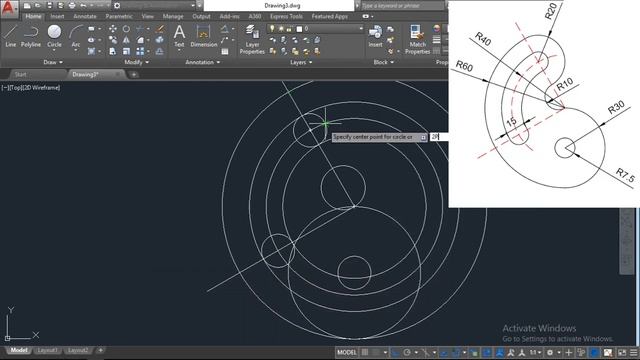Image resolution: width=640 pixels, height=360 pixels.
Task: Select the Line tool
Action: pyautogui.click(x=11, y=36)
